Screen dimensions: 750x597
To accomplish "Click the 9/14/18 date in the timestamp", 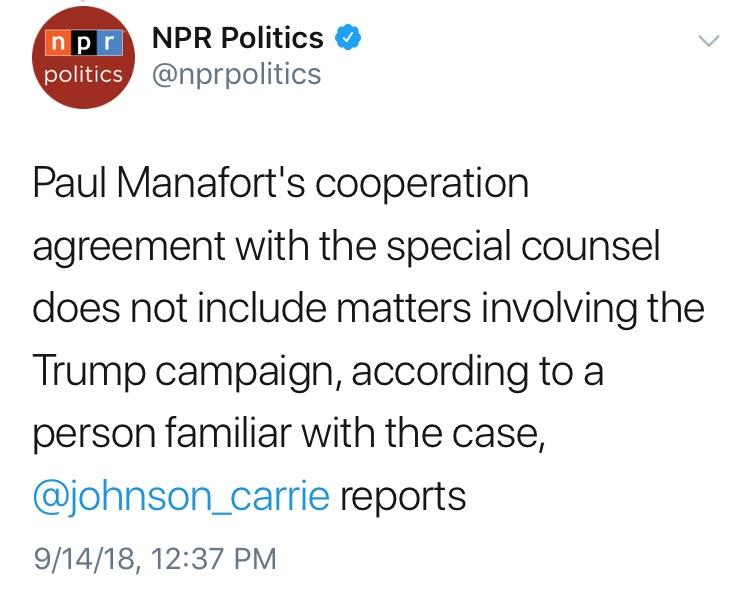I will 87,559.
